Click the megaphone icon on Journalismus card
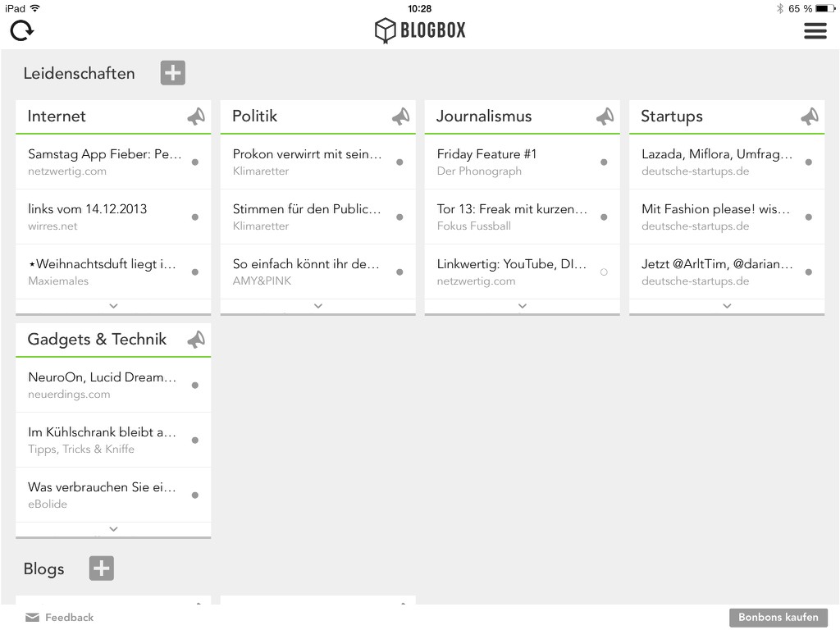This screenshot has width=840, height=630. (x=605, y=116)
